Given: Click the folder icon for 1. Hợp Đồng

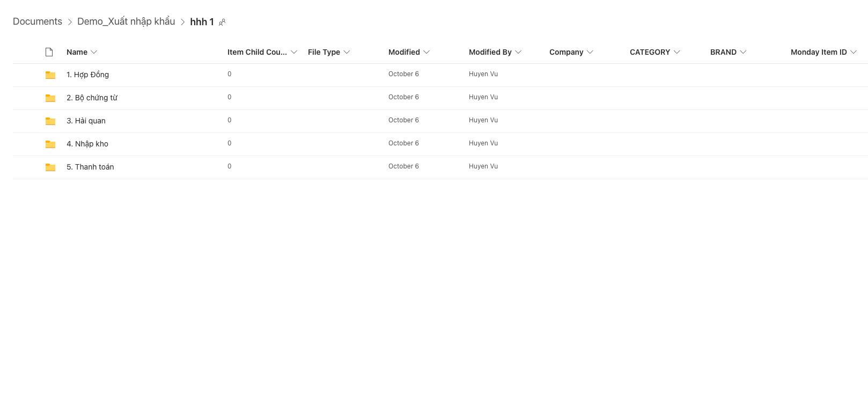Looking at the screenshot, I should (x=50, y=75).
